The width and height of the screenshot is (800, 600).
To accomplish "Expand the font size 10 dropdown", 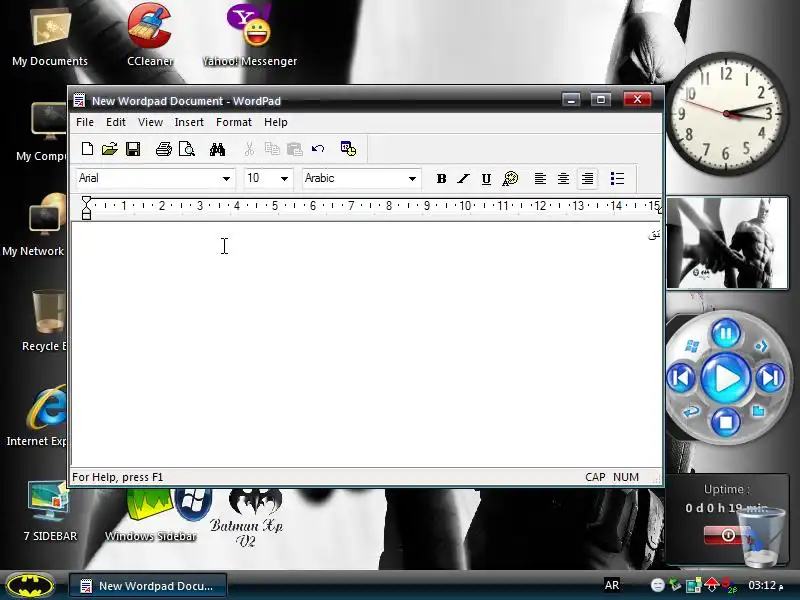I will (x=284, y=179).
